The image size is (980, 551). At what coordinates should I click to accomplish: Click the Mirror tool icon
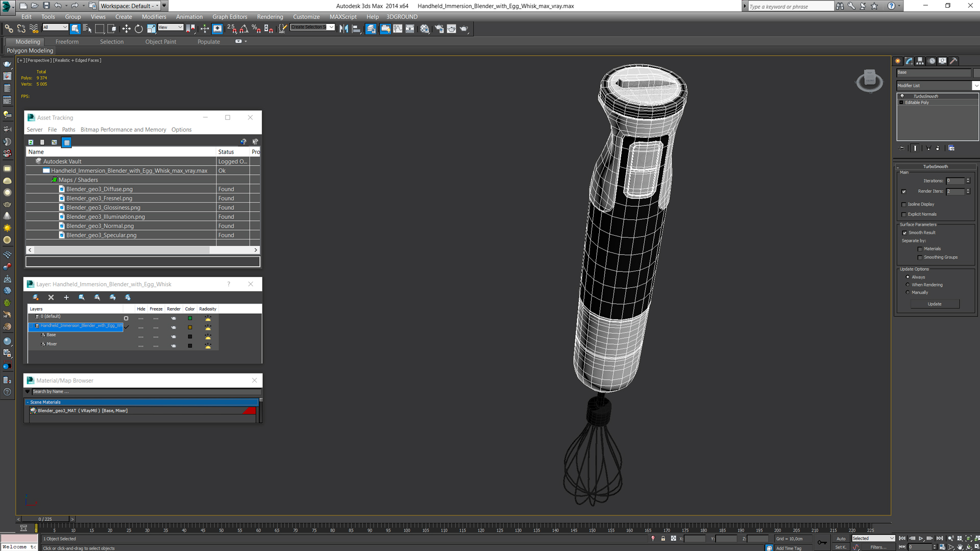click(x=344, y=29)
